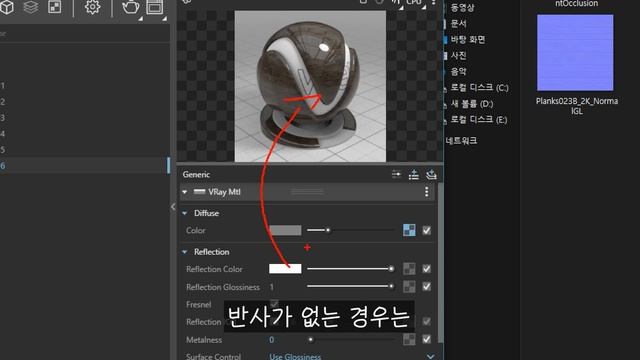This screenshot has height=360, width=640.
Task: Open the Geometry cube category icon
Action: click(x=7, y=7)
